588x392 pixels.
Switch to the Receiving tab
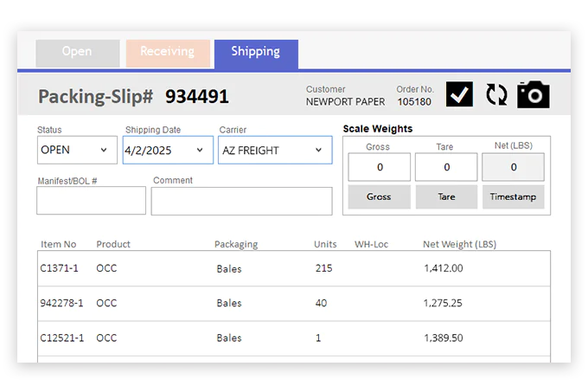pyautogui.click(x=168, y=53)
